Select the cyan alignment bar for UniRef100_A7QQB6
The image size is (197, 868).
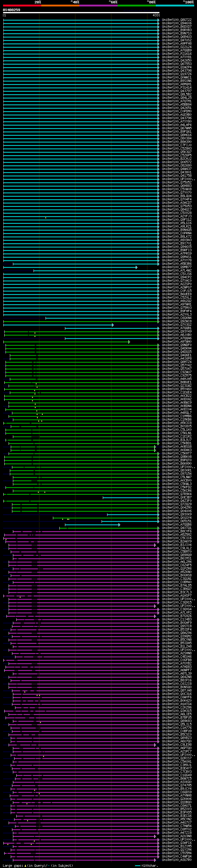(x=93, y=525)
